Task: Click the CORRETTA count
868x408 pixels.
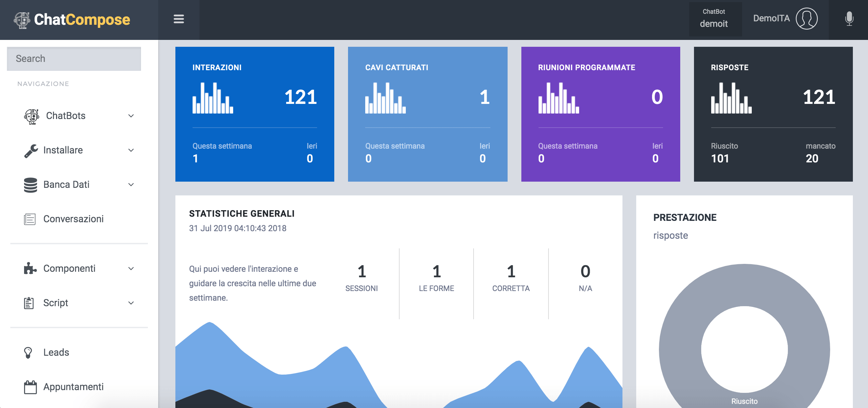Action: (511, 272)
